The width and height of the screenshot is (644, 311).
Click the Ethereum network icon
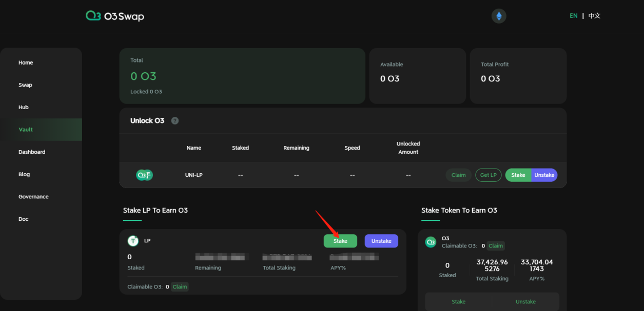[498, 16]
